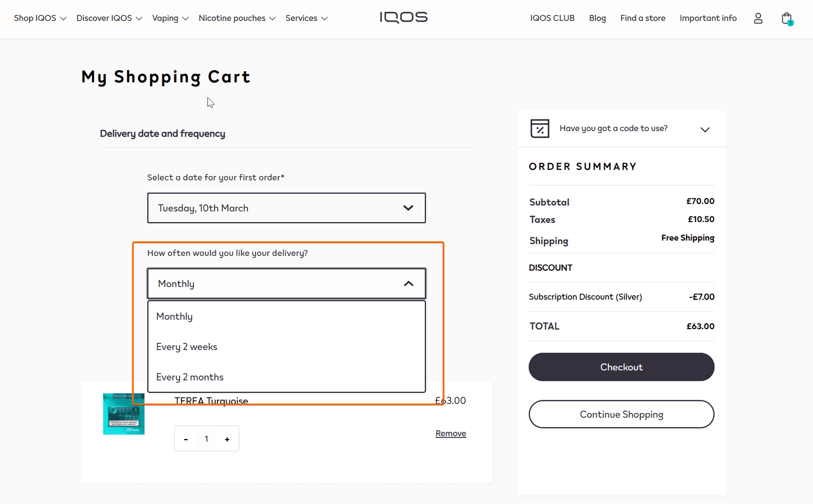Click the Checkout button
The width and height of the screenshot is (813, 504).
pos(621,367)
